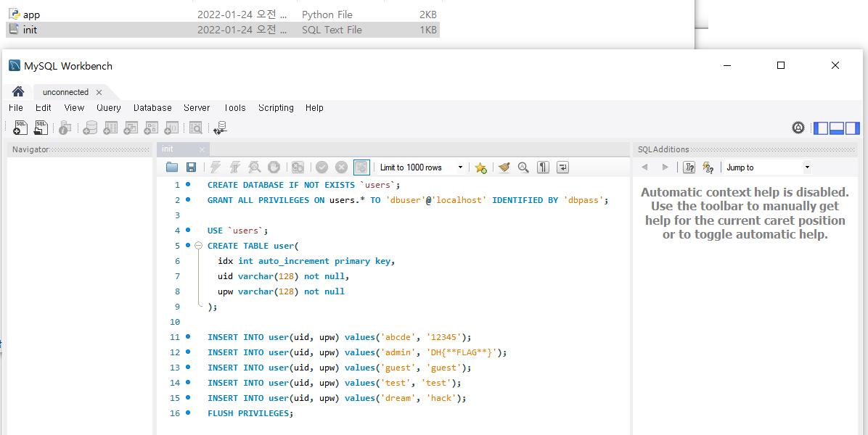Click line number 10 in gutter
The width and height of the screenshot is (868, 435).
click(175, 322)
